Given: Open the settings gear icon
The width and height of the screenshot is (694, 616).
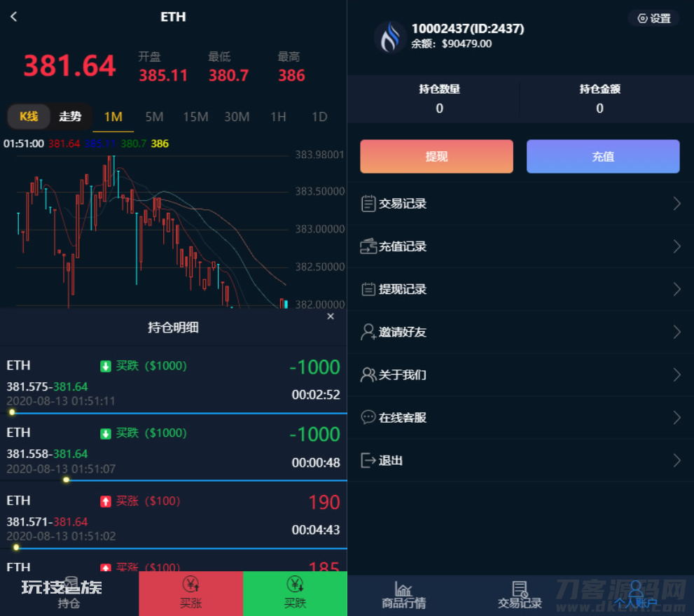Looking at the screenshot, I should 642,18.
